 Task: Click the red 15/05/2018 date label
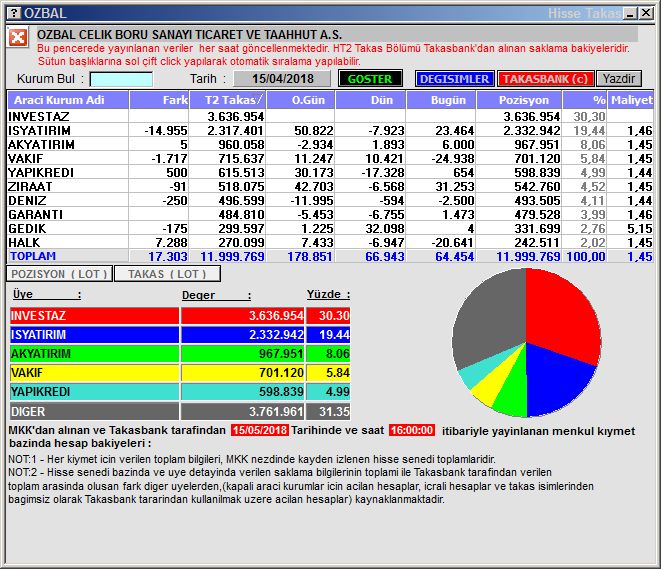point(260,430)
